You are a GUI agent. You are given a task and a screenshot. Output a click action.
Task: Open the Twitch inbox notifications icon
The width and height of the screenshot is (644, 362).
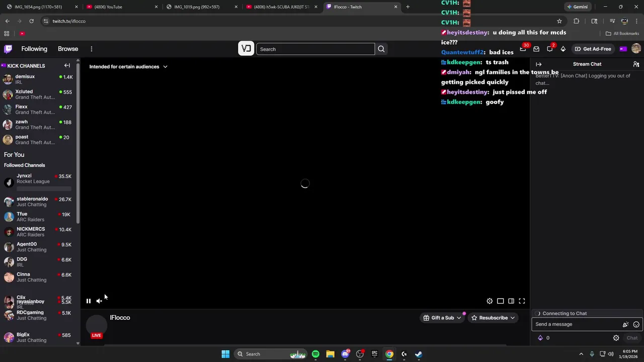(536, 49)
